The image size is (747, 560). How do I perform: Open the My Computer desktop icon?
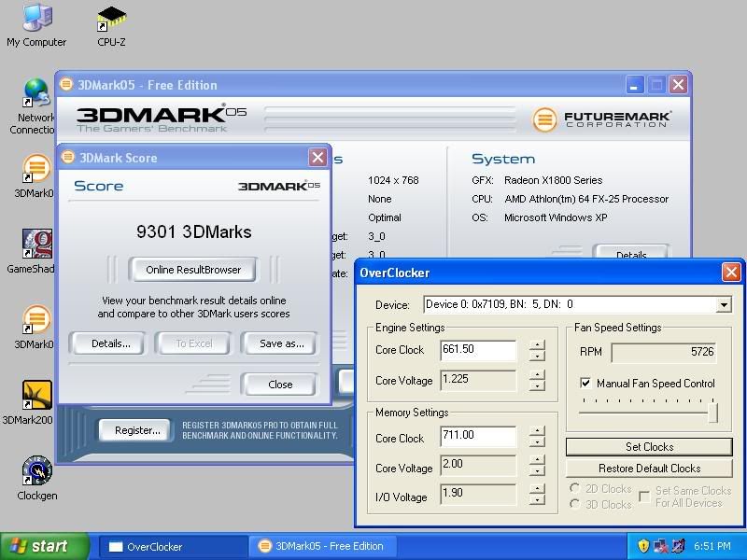[36, 25]
